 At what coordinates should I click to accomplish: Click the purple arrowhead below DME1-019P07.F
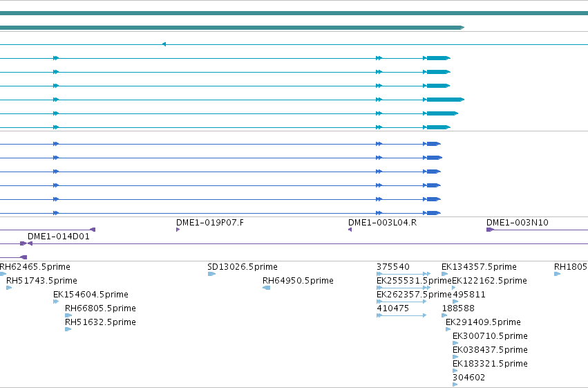click(x=178, y=230)
